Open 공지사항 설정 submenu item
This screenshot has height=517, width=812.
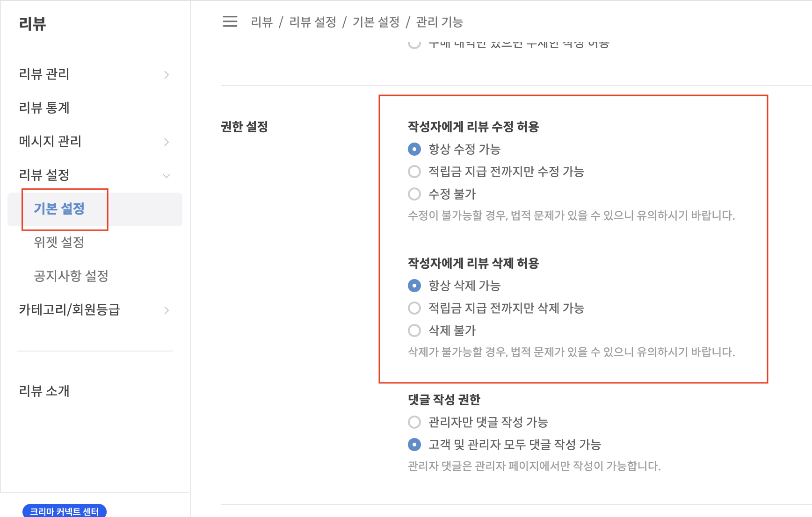(x=71, y=276)
